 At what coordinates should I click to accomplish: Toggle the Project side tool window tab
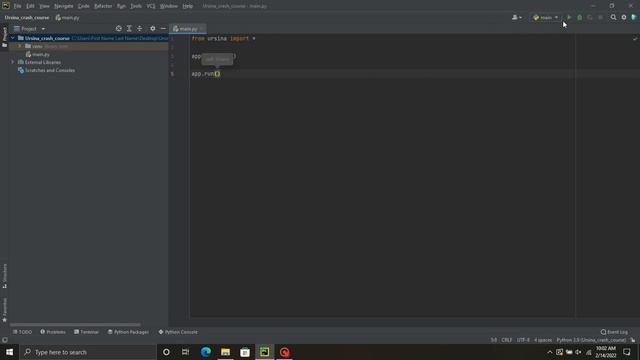click(4, 37)
